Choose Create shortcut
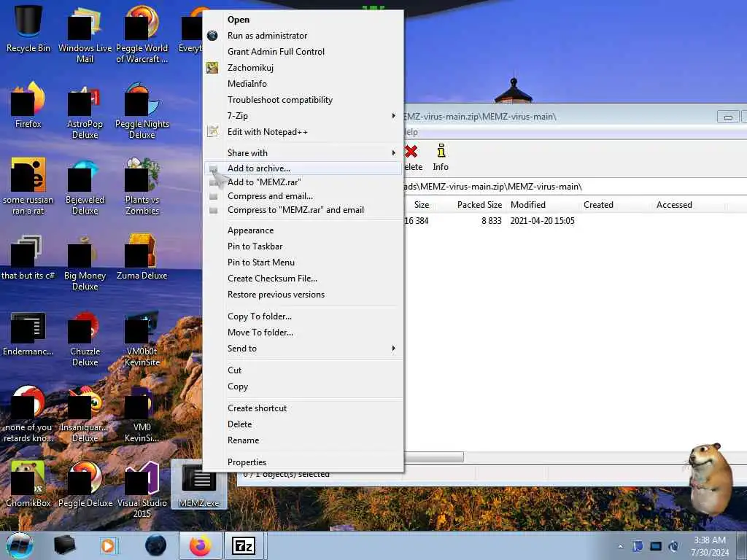Image resolution: width=747 pixels, height=560 pixels. (x=303, y=408)
